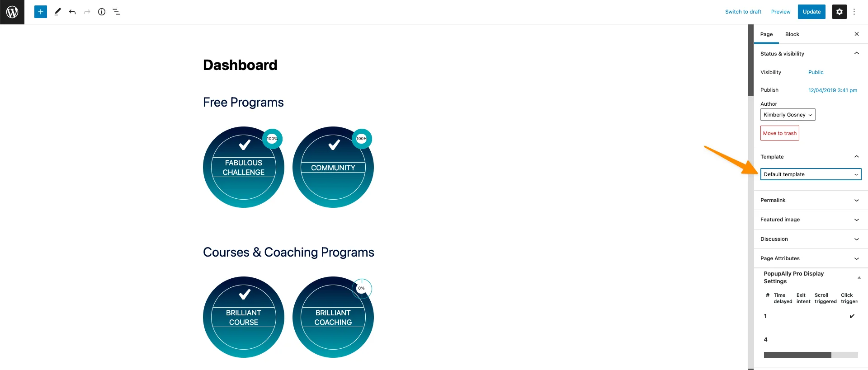Open the Author Kimberly Gosney dropdown
This screenshot has height=370, width=868.
click(788, 115)
